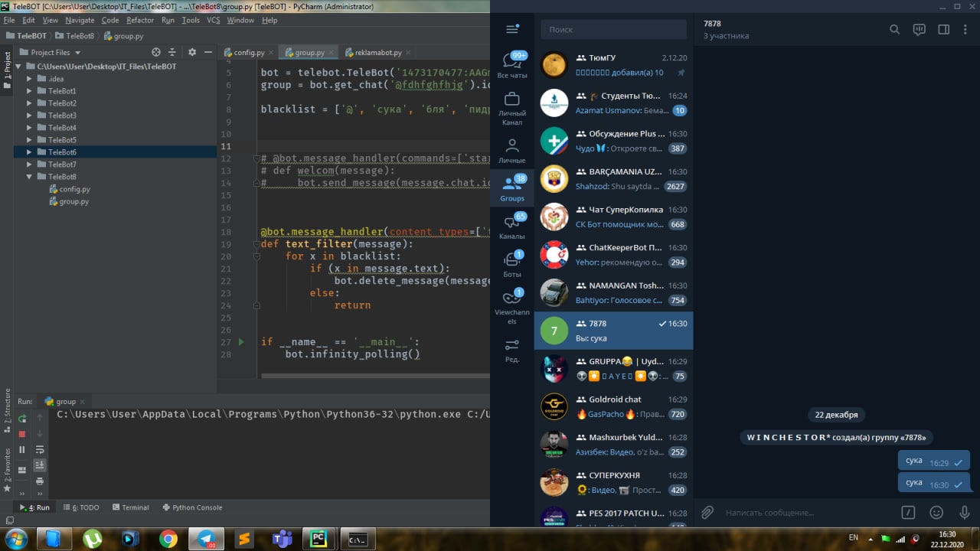
Task: Switch to the reklamabot.py editor tab
Action: pyautogui.click(x=378, y=53)
